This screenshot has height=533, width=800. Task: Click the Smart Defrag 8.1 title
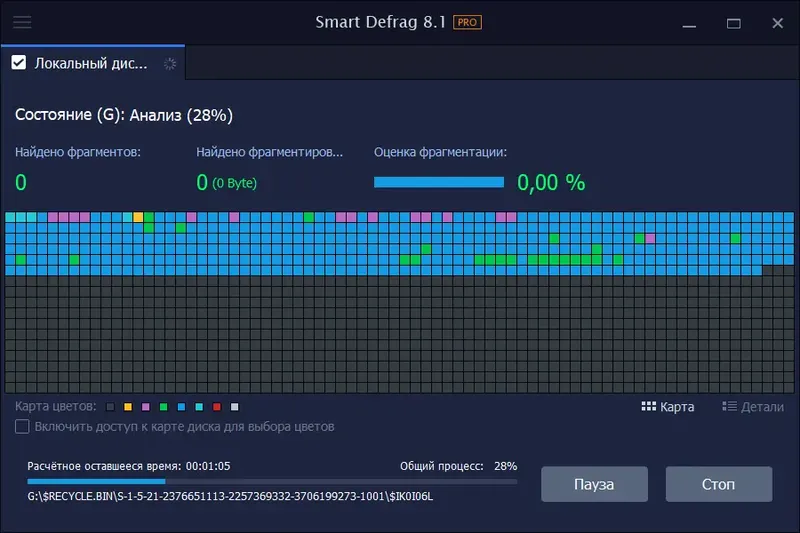click(381, 22)
